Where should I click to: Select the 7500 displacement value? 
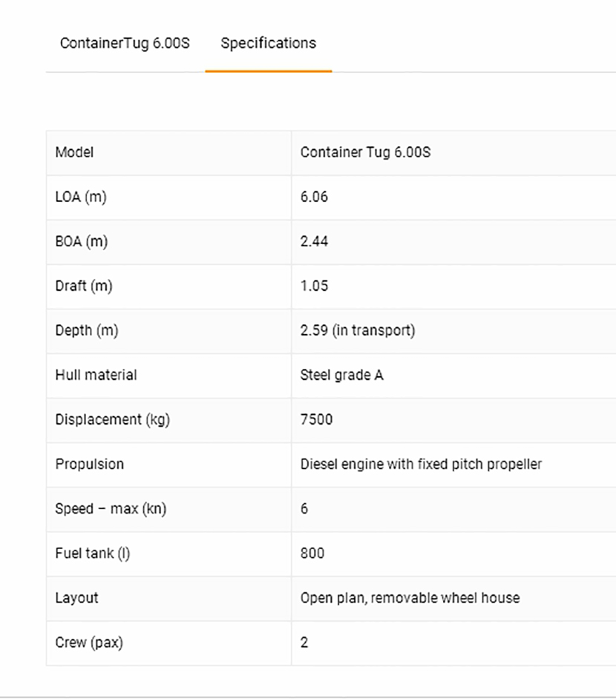tap(317, 420)
